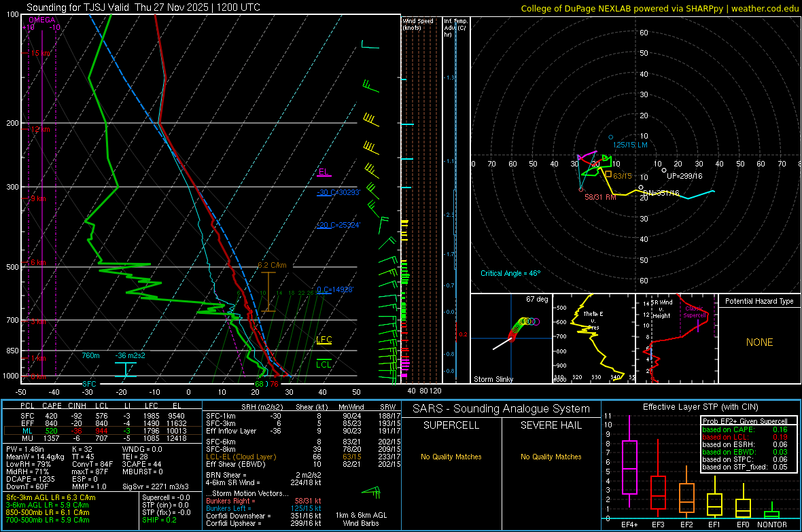Click the SEVERE HAIL column heading in SARS
Screen dimensions: 802x532
pyautogui.click(x=551, y=425)
